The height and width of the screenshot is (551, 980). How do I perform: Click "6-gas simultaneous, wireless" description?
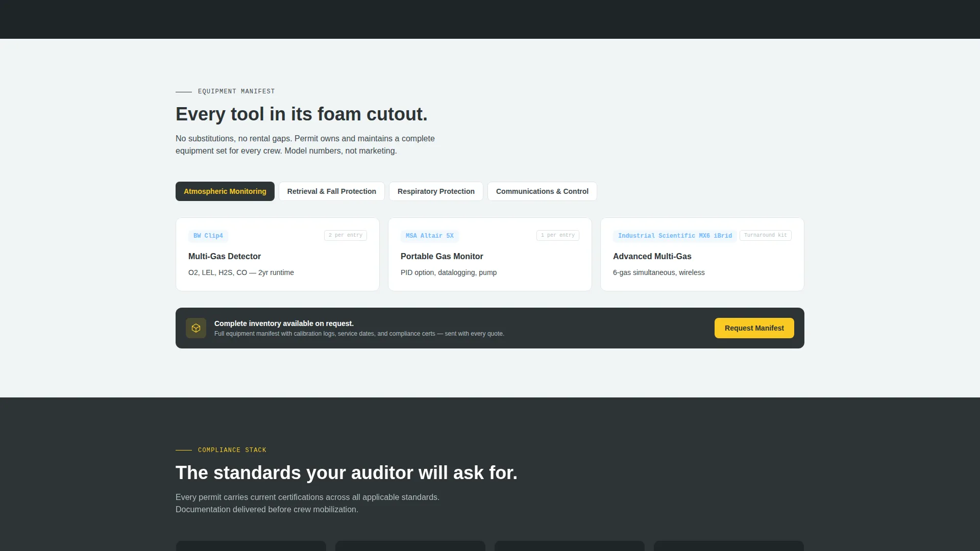(659, 272)
